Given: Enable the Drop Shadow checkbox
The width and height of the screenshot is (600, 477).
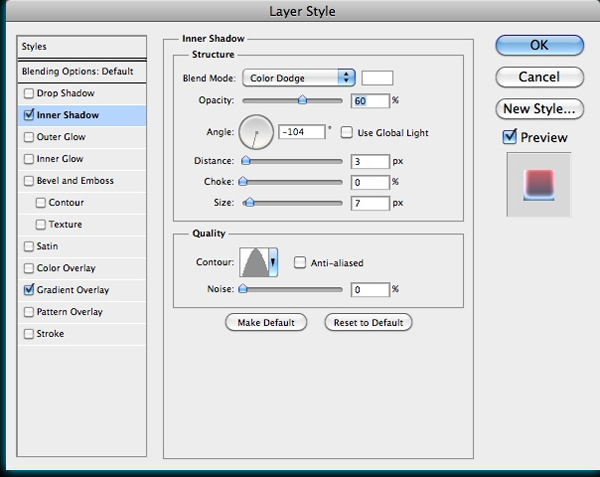Looking at the screenshot, I should (28, 93).
